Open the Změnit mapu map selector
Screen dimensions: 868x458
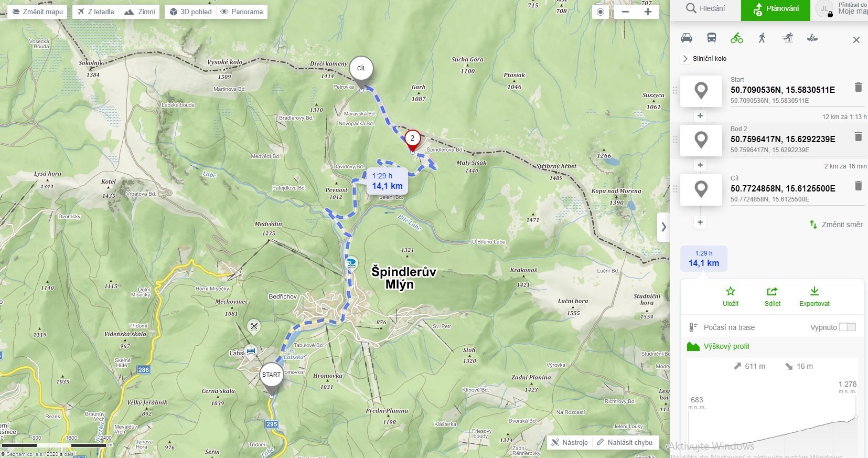pos(37,12)
